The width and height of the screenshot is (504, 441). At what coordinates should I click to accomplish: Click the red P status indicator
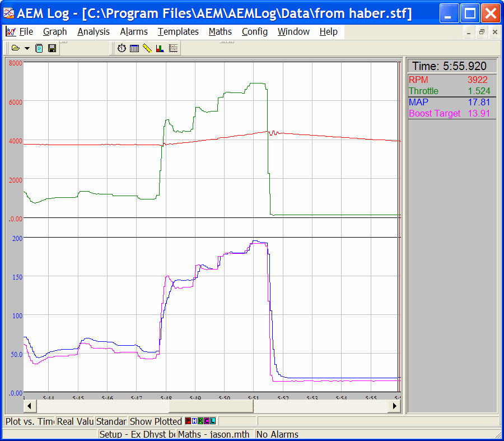[188, 421]
